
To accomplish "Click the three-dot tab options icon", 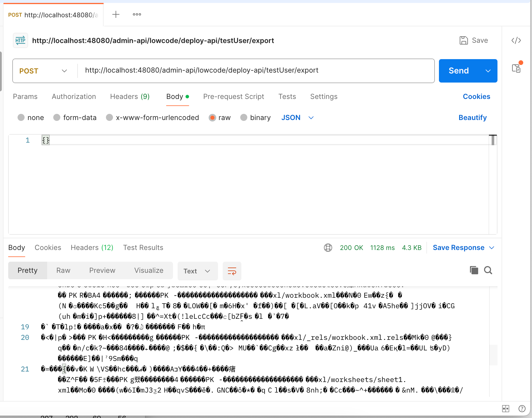I will pyautogui.click(x=137, y=14).
